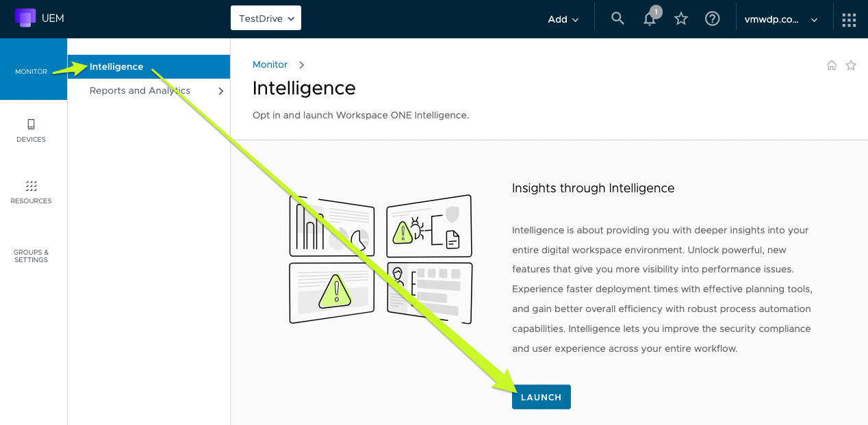
Task: Open the notifications bell
Action: coord(650,19)
